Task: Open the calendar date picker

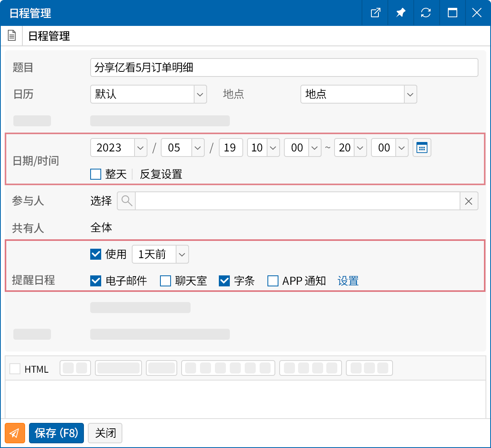Action: point(422,148)
